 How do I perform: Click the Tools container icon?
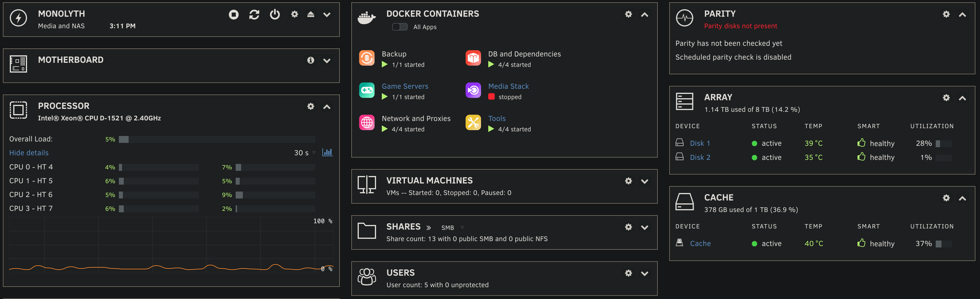pyautogui.click(x=473, y=123)
